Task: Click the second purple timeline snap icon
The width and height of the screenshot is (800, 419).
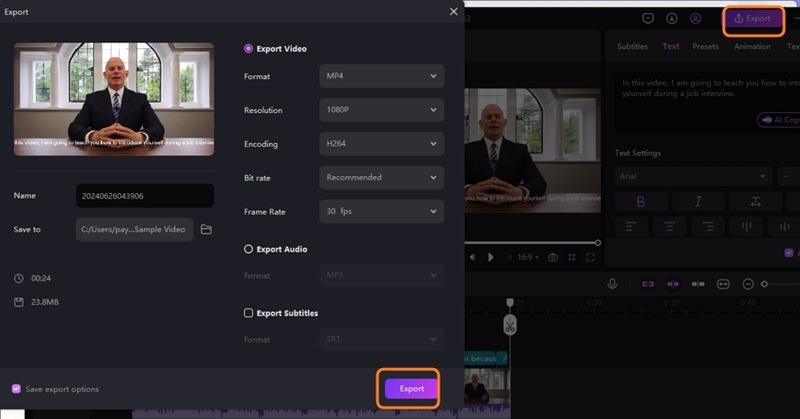Action: tap(673, 284)
